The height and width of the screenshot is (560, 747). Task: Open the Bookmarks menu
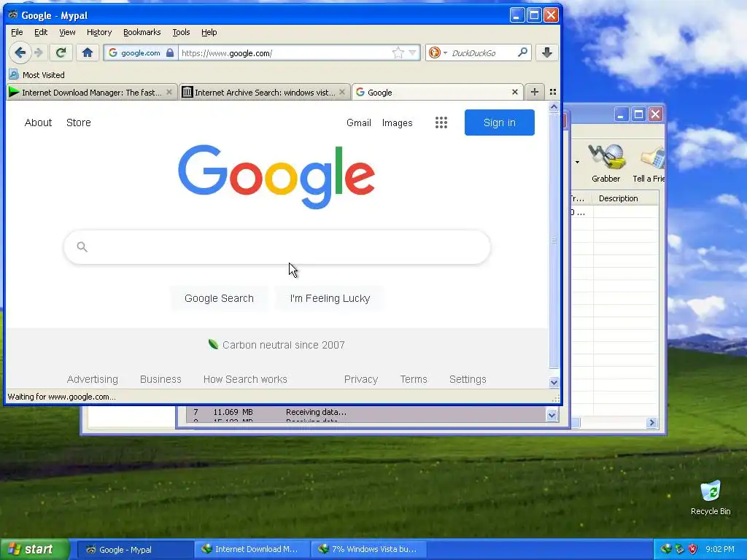[142, 32]
